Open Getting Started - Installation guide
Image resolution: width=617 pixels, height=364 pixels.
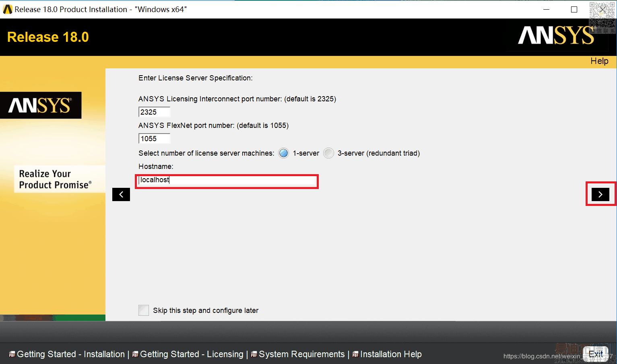(x=71, y=354)
